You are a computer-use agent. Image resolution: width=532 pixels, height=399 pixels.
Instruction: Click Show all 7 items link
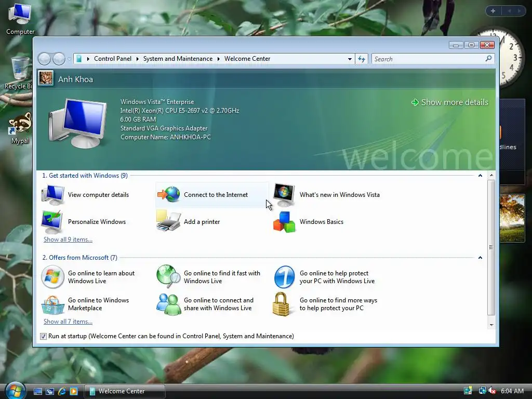point(68,322)
